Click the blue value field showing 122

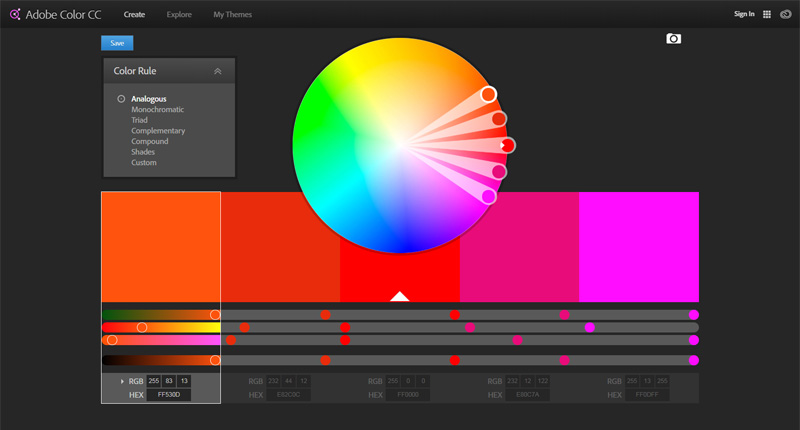(543, 381)
